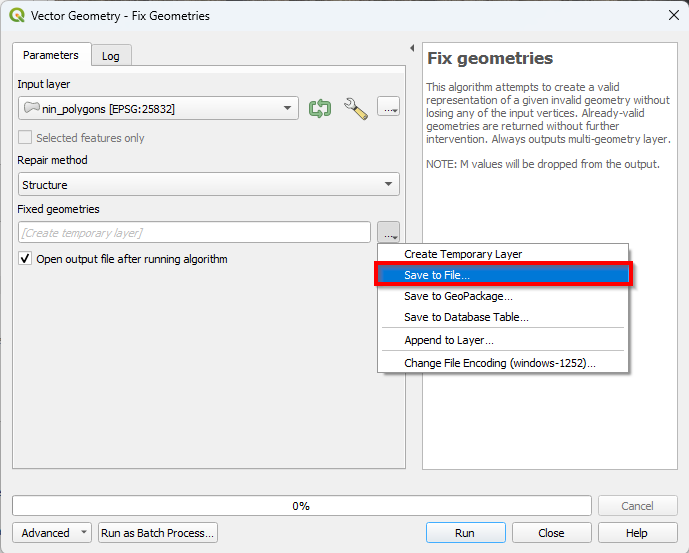Click the input layer browse button
This screenshot has width=689, height=553.
(389, 108)
